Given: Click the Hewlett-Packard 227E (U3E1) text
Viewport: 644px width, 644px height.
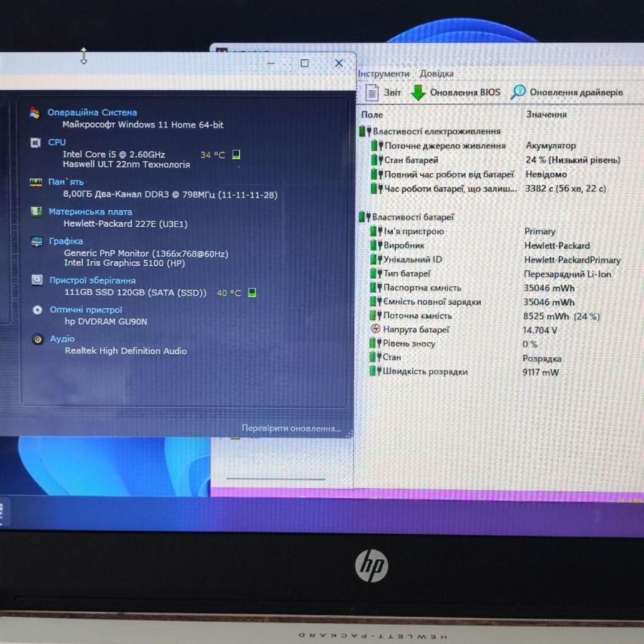Looking at the screenshot, I should [x=125, y=224].
